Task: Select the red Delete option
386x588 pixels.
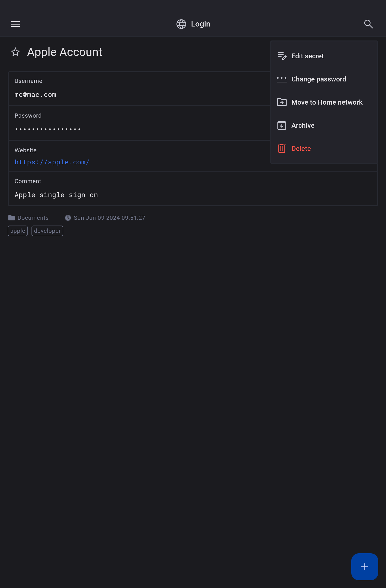Action: click(x=301, y=148)
